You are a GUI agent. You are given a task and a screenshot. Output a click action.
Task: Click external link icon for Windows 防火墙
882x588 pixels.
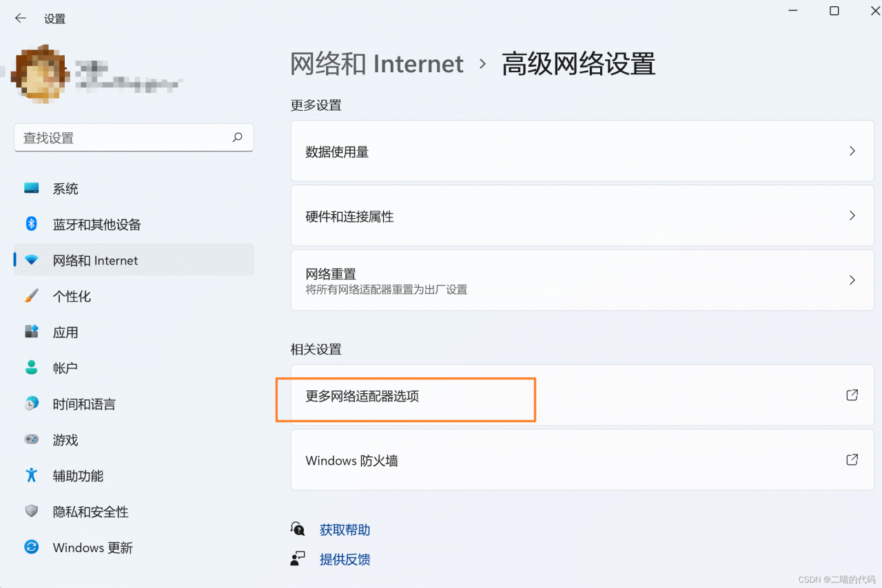pos(852,459)
